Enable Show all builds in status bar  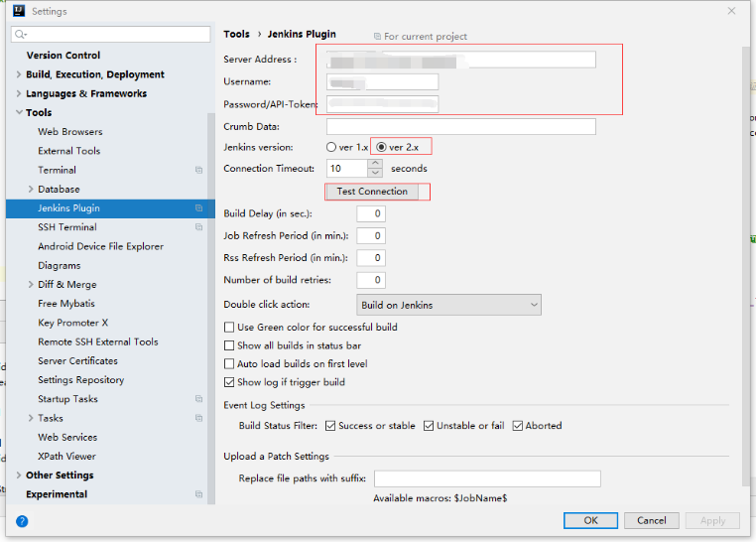229,345
